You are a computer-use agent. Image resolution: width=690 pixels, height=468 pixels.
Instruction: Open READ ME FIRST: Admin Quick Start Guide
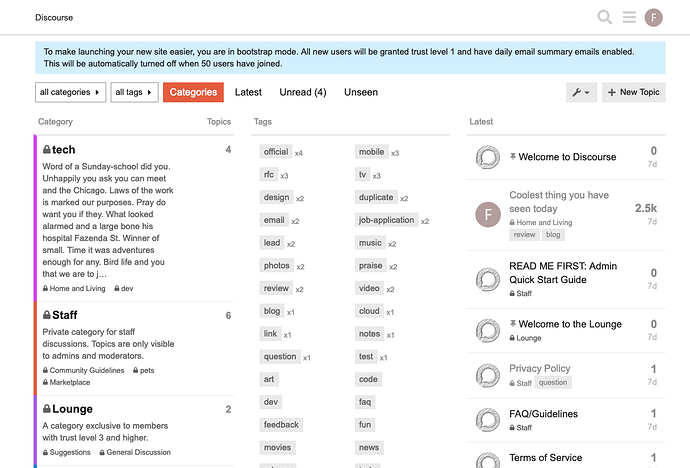point(563,273)
